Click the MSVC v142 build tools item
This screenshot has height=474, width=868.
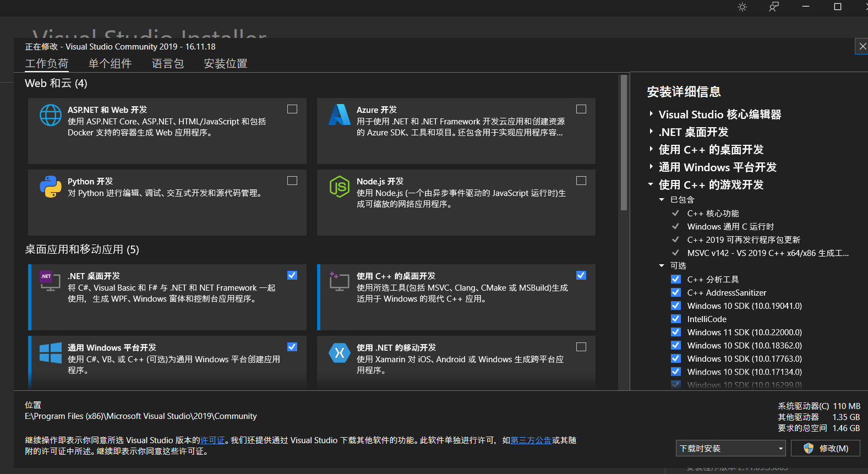click(768, 253)
